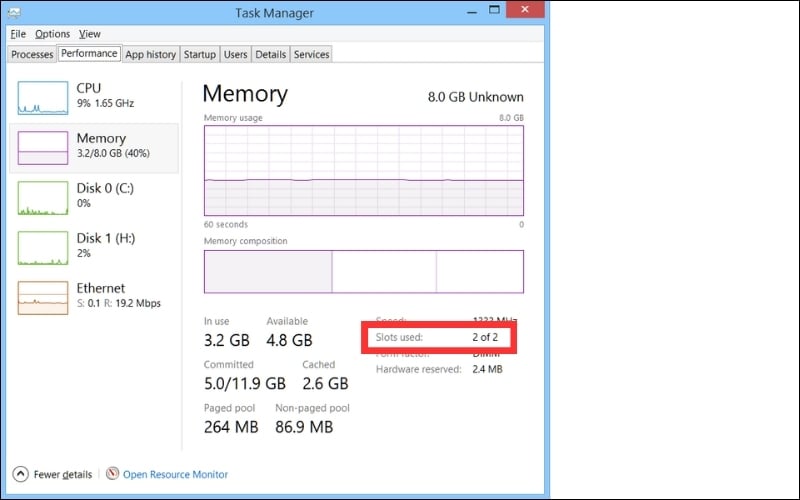Click the Memory heading
800x500 pixels.
coord(245,94)
